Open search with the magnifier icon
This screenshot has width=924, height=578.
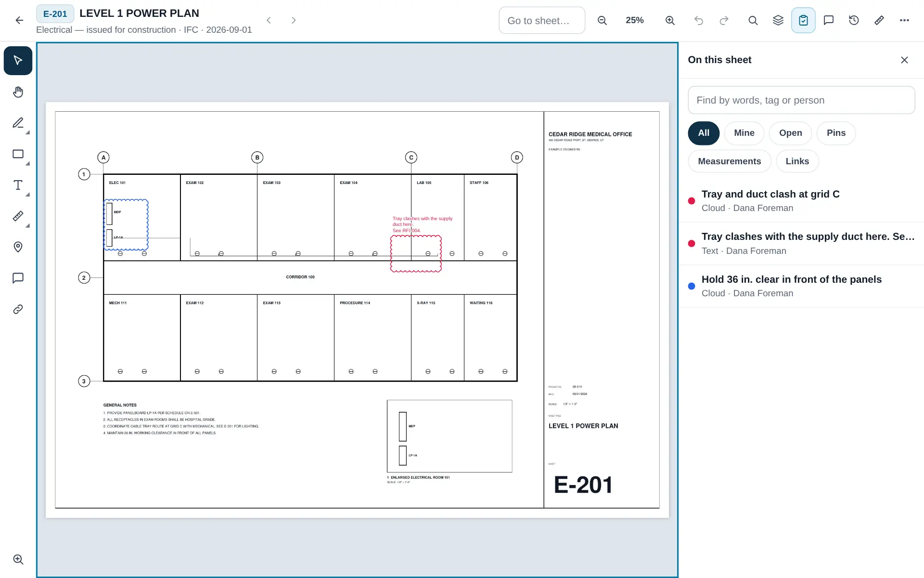[753, 20]
